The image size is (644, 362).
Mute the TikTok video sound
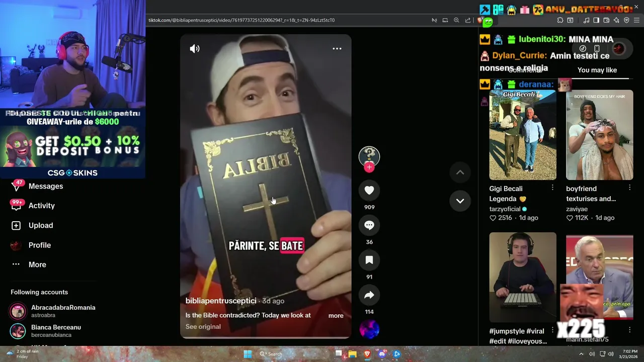(x=195, y=49)
